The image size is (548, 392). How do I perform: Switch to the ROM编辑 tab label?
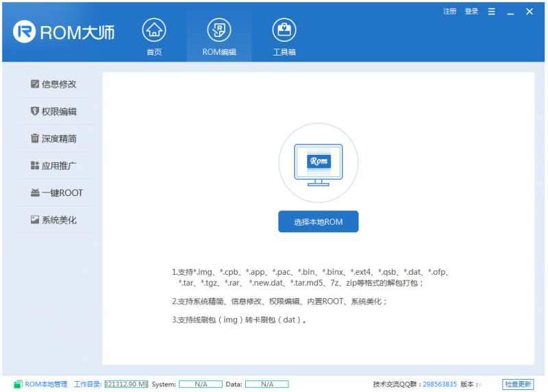(x=219, y=52)
